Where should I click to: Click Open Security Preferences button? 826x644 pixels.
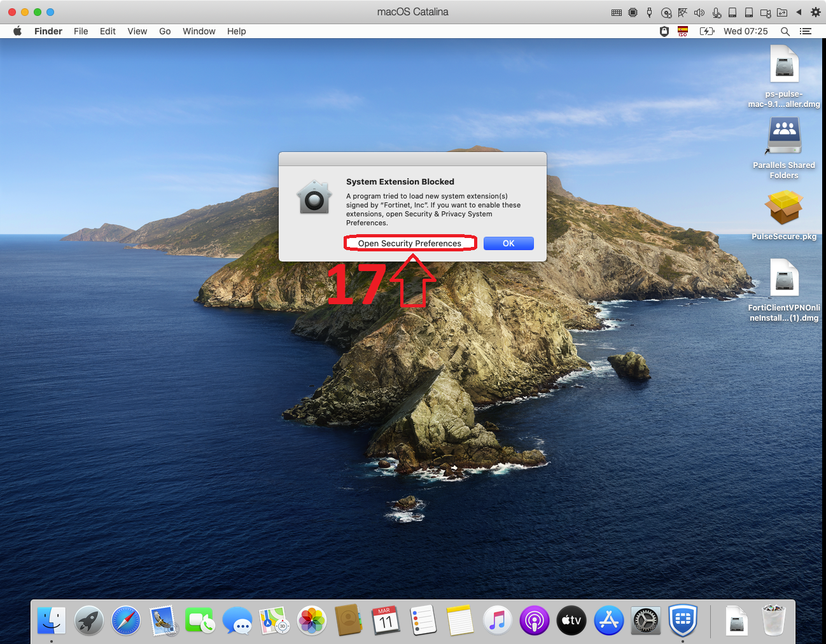pos(409,243)
